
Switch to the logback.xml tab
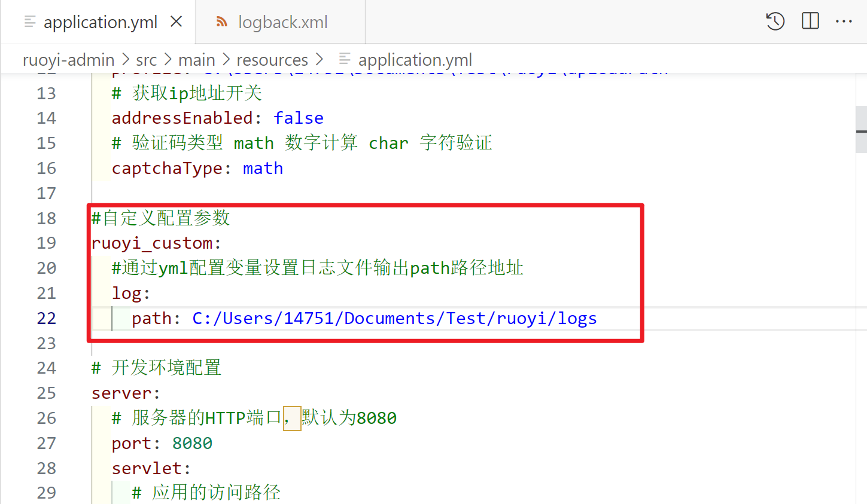282,23
